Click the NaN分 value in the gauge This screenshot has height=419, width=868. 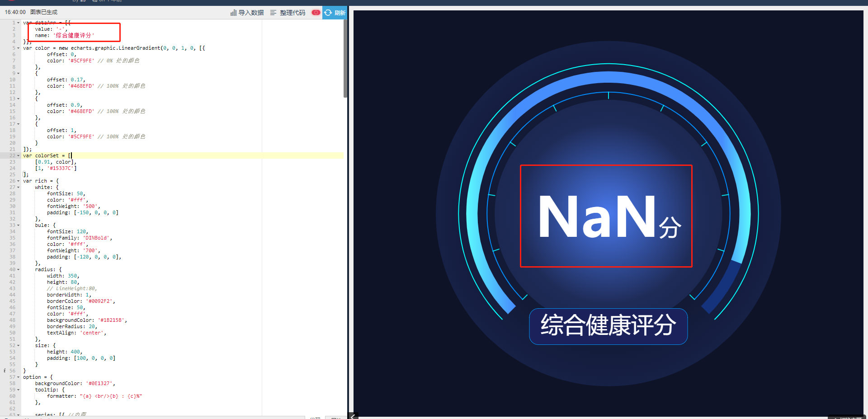tap(609, 217)
